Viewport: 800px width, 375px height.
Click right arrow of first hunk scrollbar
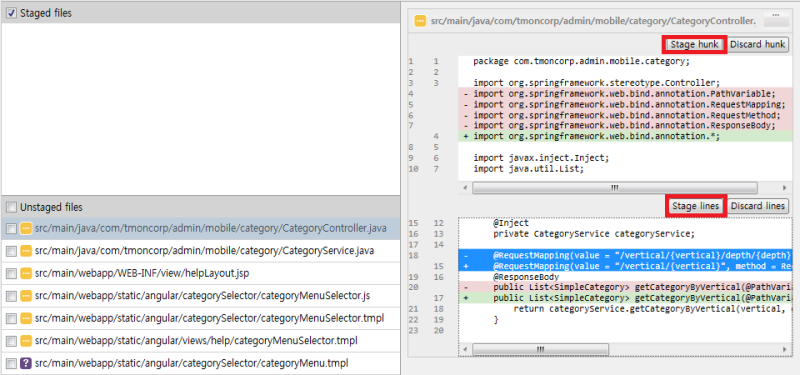point(785,188)
